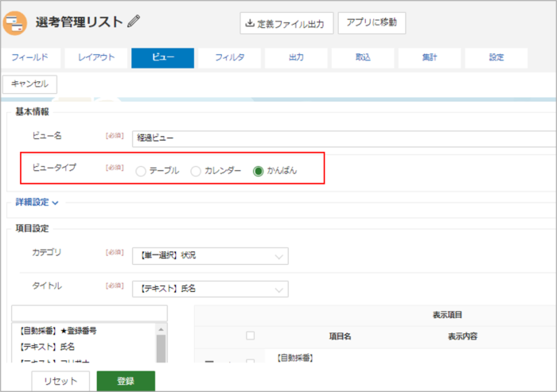This screenshot has height=392, width=557.
Task: Click the pencil edit icon beside 選考管理リスト
Action: (x=134, y=21)
